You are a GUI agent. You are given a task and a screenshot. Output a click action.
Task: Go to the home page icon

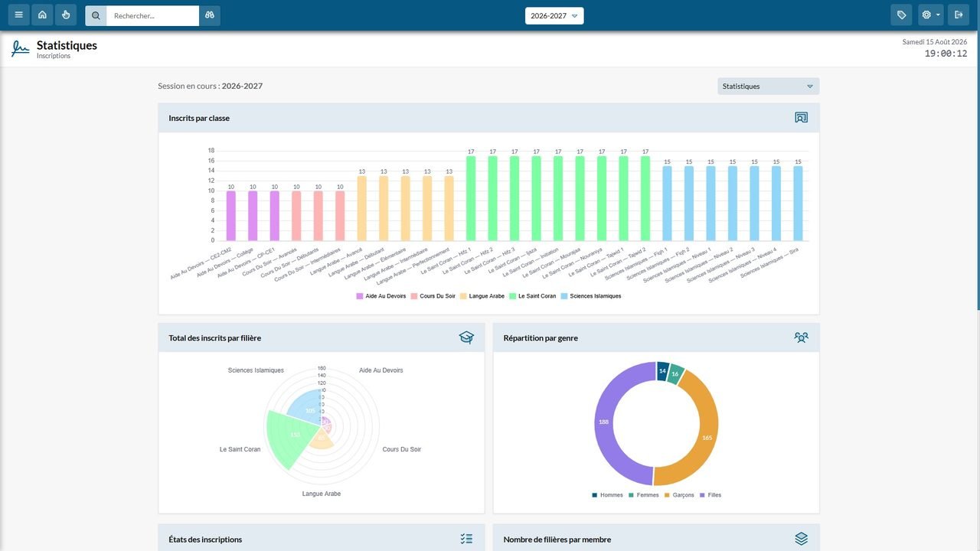[x=42, y=15]
